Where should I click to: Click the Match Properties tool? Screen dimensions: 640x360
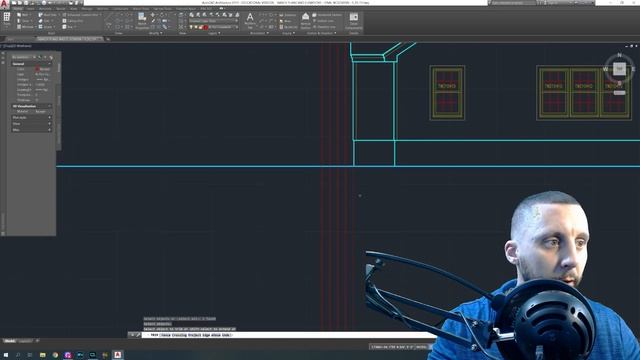click(x=142, y=20)
